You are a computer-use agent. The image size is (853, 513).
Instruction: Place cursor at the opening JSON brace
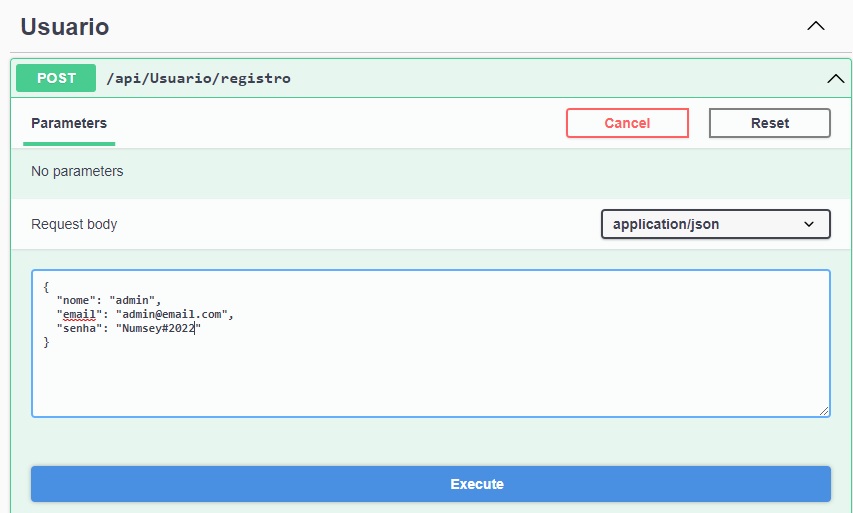point(46,286)
